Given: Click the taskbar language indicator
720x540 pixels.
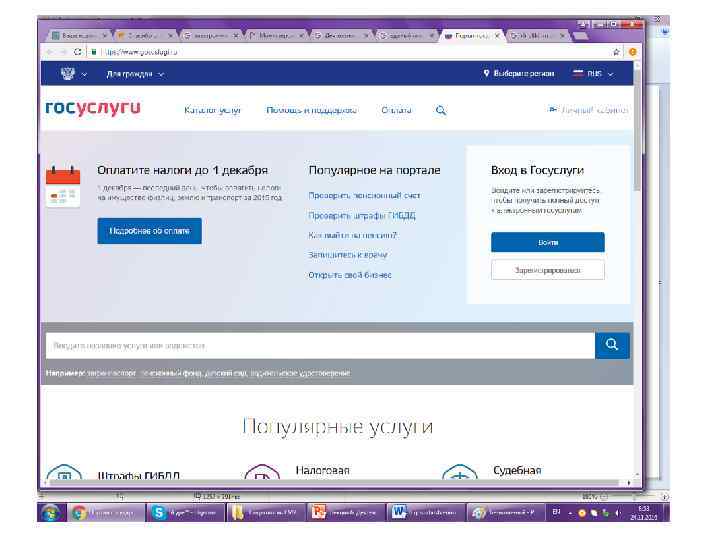Looking at the screenshot, I should click(x=556, y=512).
